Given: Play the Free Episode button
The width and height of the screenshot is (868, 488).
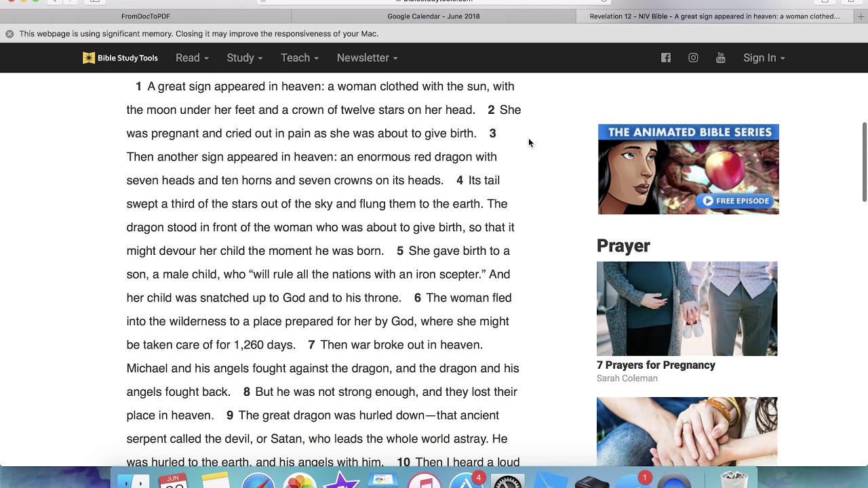Looking at the screenshot, I should [x=736, y=201].
